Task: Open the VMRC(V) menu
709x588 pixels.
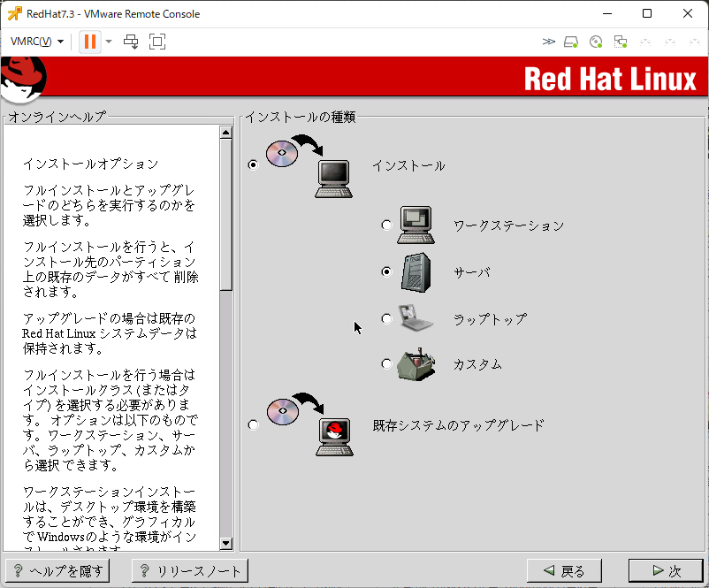Action: tap(36, 42)
